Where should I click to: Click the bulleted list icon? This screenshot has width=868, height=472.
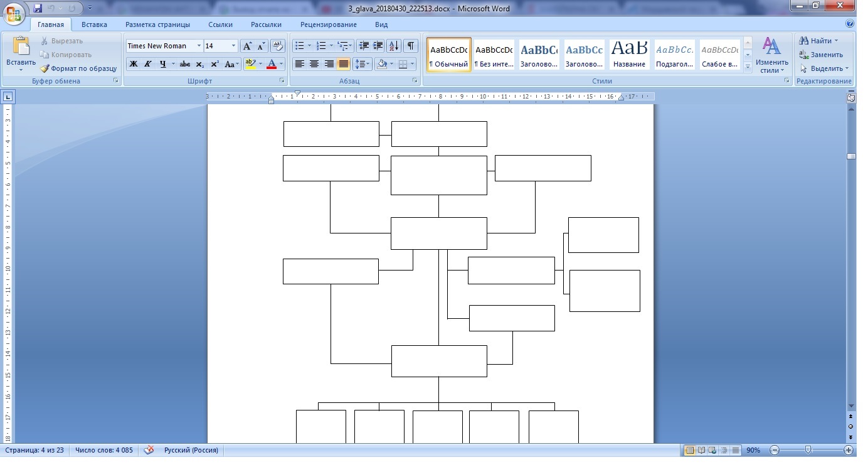[300, 46]
